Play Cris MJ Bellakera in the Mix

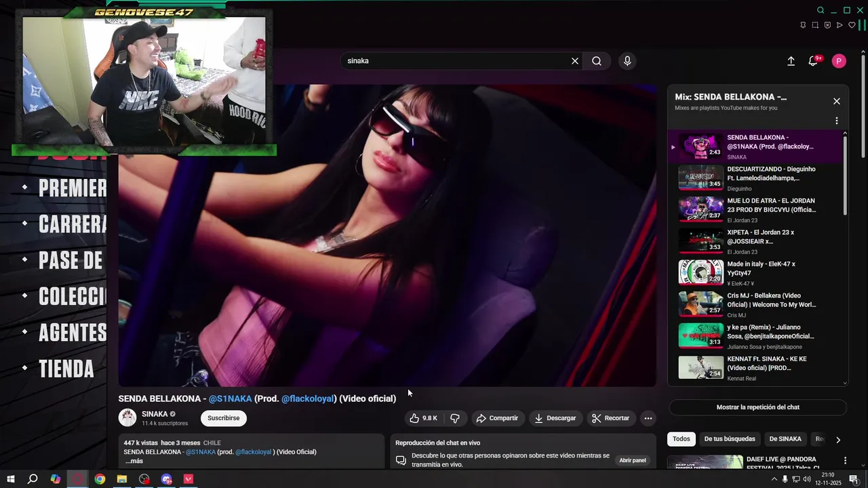click(x=755, y=305)
